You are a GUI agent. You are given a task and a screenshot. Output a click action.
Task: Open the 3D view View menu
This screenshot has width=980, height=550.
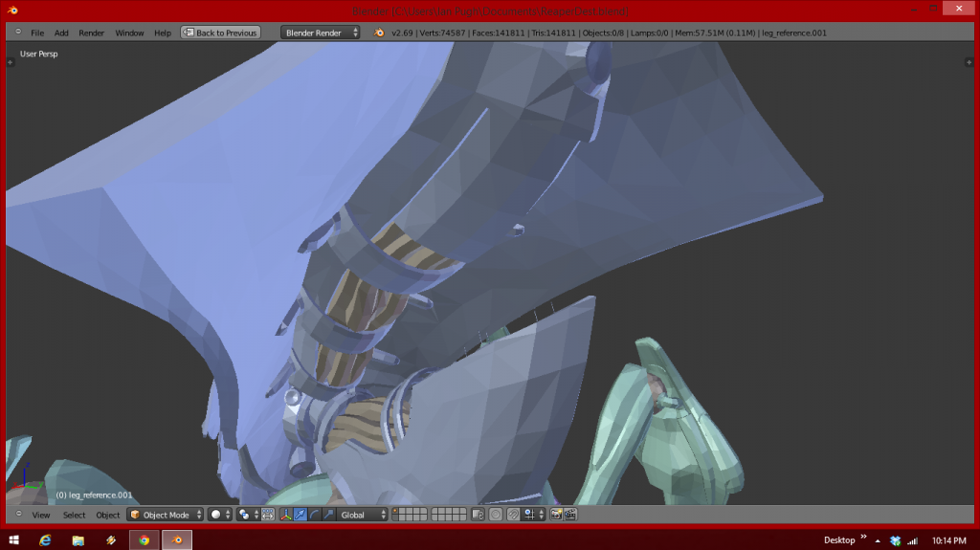[x=41, y=515]
